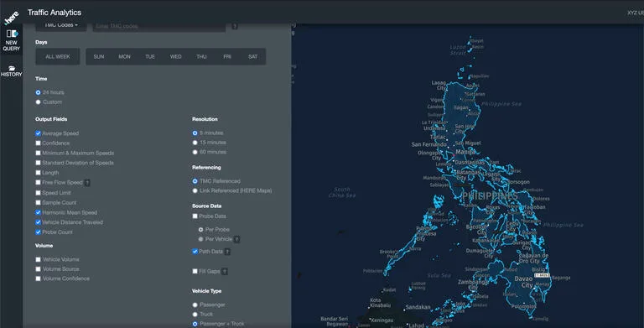Select the SAT day button
Viewport: 644px width, 328px height.
pyautogui.click(x=253, y=57)
